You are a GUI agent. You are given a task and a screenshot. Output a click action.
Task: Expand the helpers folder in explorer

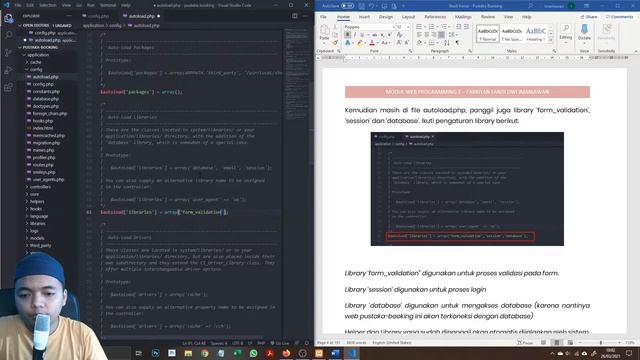pos(36,202)
